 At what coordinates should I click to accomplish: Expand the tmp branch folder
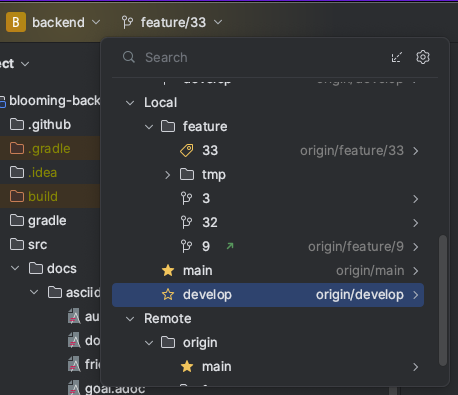tap(168, 175)
